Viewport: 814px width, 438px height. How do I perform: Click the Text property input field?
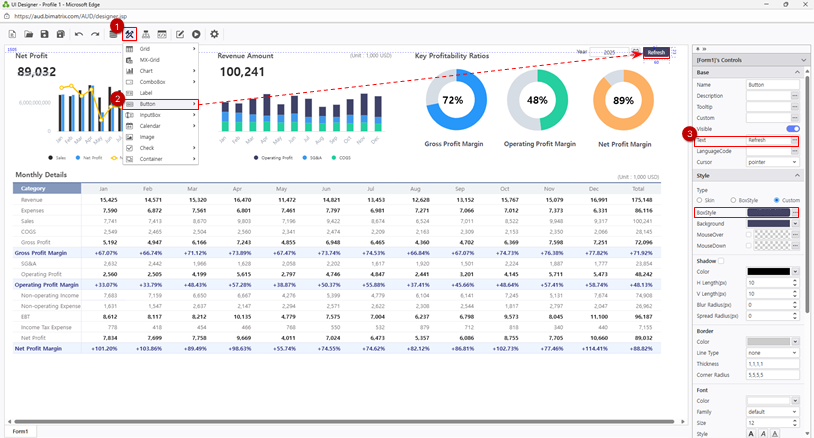click(767, 140)
